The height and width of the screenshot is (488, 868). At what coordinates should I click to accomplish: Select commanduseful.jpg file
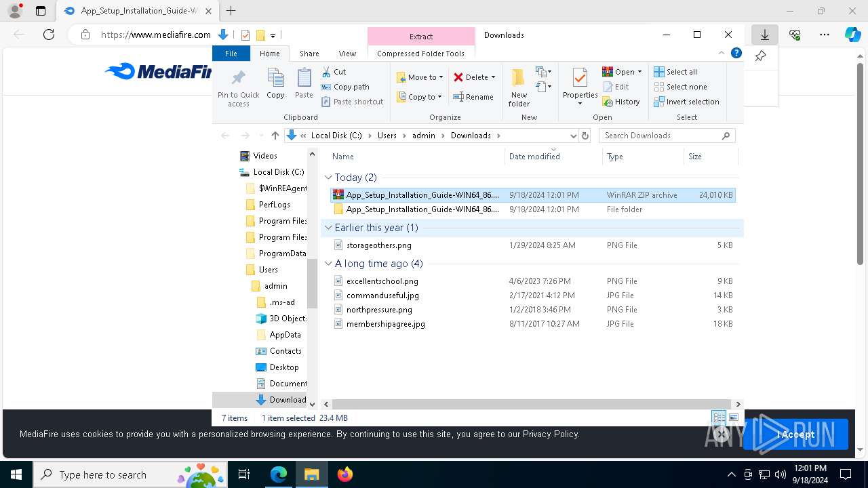(x=533, y=296)
